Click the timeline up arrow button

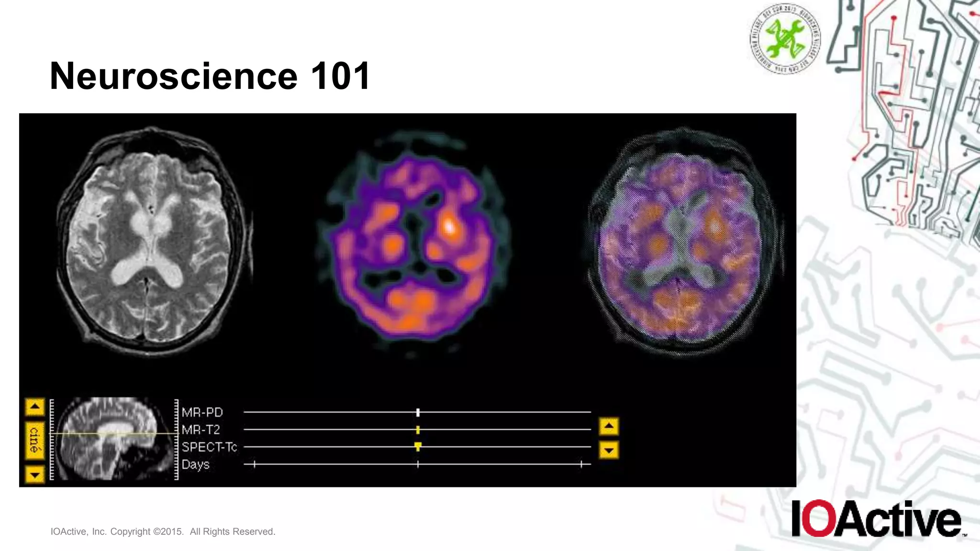click(x=609, y=426)
